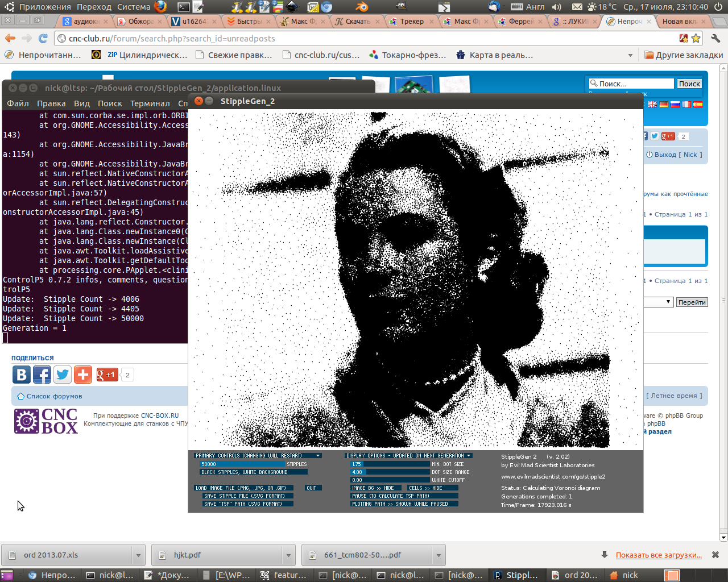The width and height of the screenshot is (728, 582).
Task: Adjust the Min. Dot Size slider
Action: [390, 464]
